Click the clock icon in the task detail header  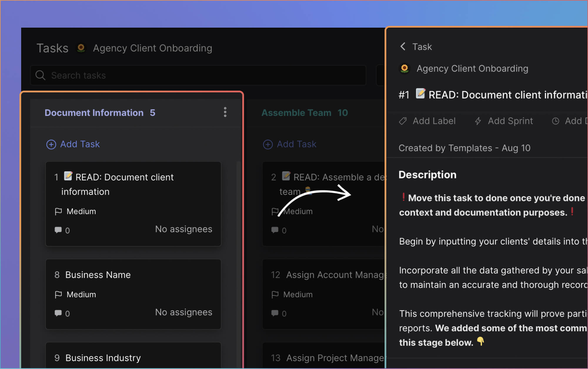coord(555,121)
